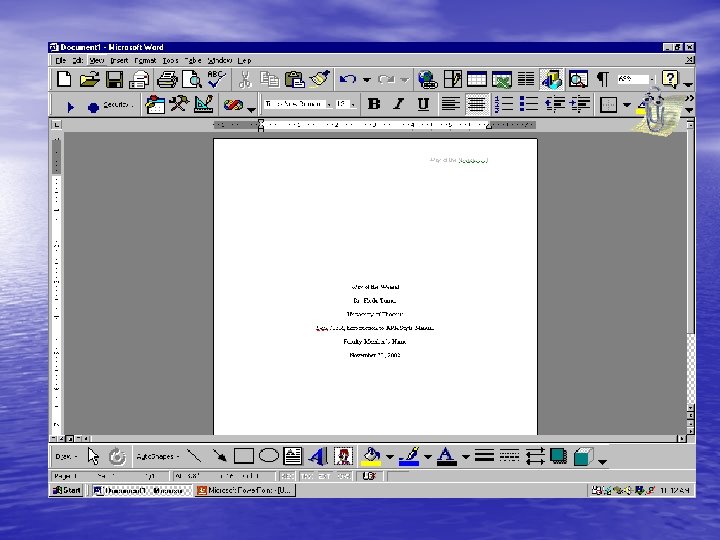This screenshot has height=540, width=720.
Task: Open AutoShapes dropdown
Action: click(x=158, y=456)
